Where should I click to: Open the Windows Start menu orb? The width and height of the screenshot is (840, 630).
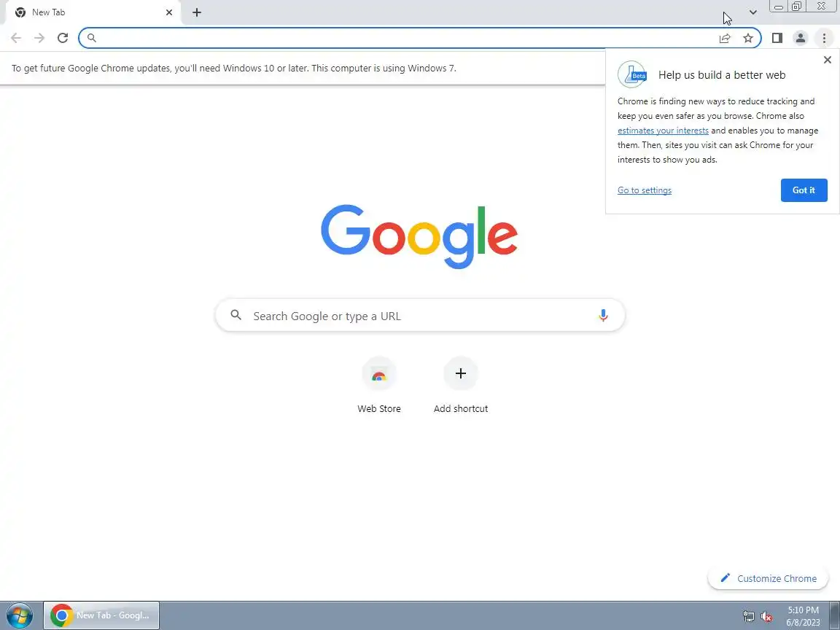point(19,615)
